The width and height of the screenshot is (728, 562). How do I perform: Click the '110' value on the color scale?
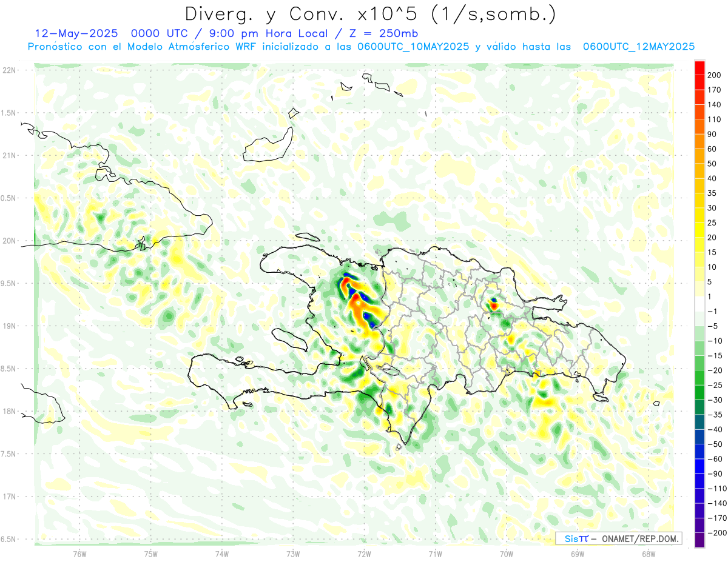coord(713,119)
